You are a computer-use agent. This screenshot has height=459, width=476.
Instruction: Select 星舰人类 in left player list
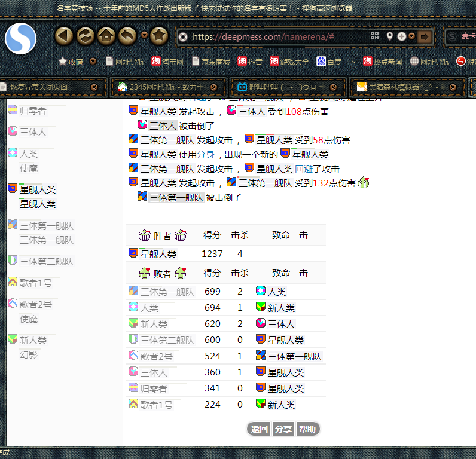point(37,189)
